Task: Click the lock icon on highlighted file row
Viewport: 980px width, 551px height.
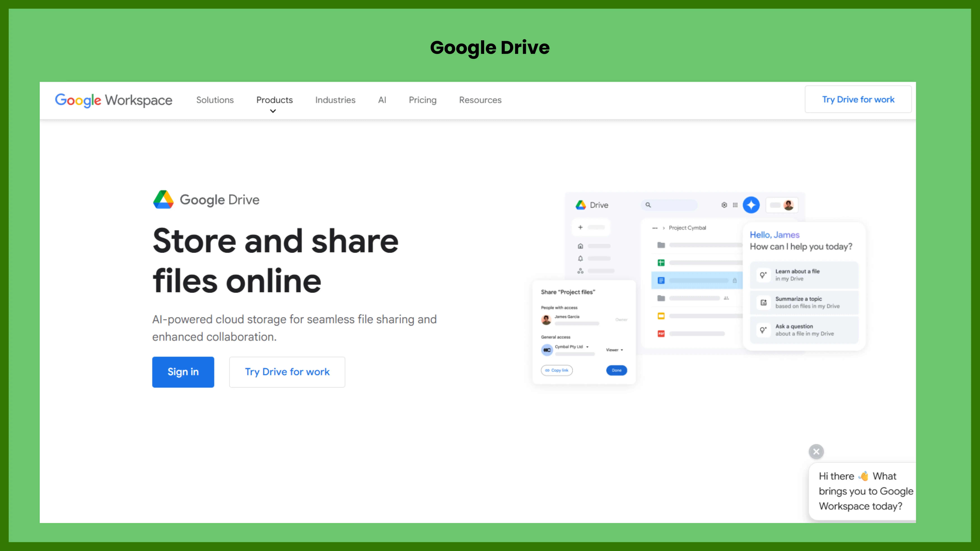Action: (x=735, y=281)
